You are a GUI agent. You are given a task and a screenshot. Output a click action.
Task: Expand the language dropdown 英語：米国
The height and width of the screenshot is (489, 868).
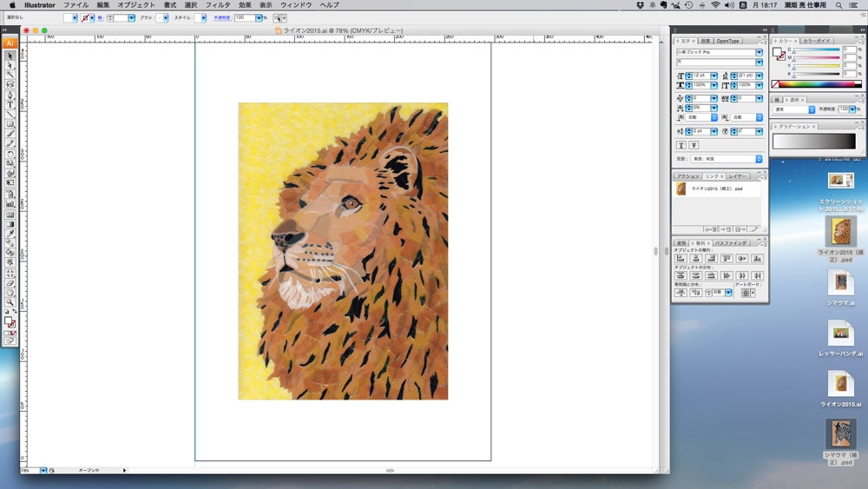pyautogui.click(x=759, y=159)
